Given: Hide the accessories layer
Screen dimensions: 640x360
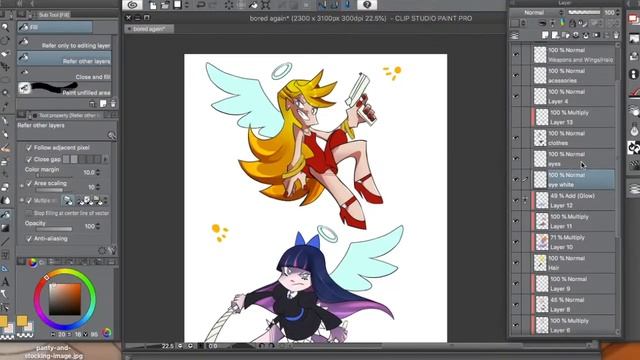Looking at the screenshot, I should tap(516, 76).
